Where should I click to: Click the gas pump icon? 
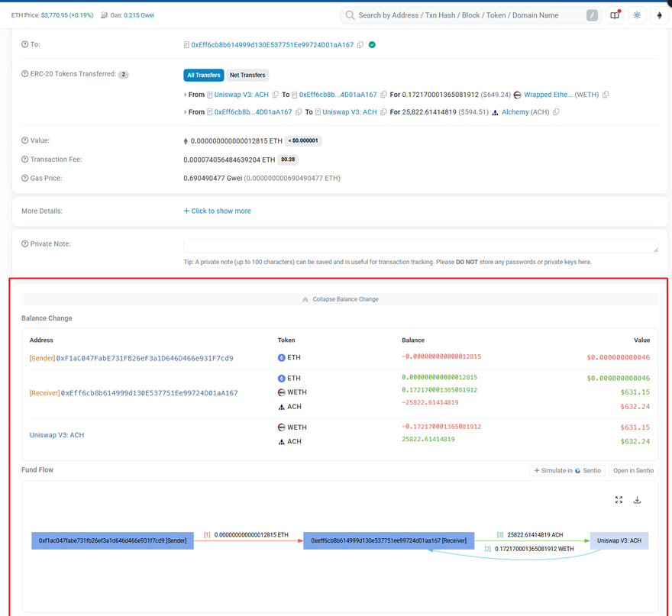[104, 15]
